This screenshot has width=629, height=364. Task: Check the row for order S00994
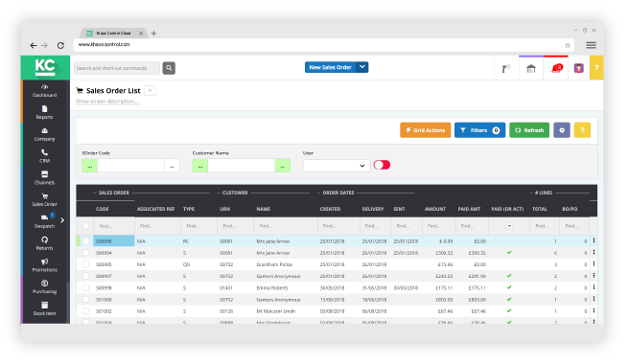85,253
